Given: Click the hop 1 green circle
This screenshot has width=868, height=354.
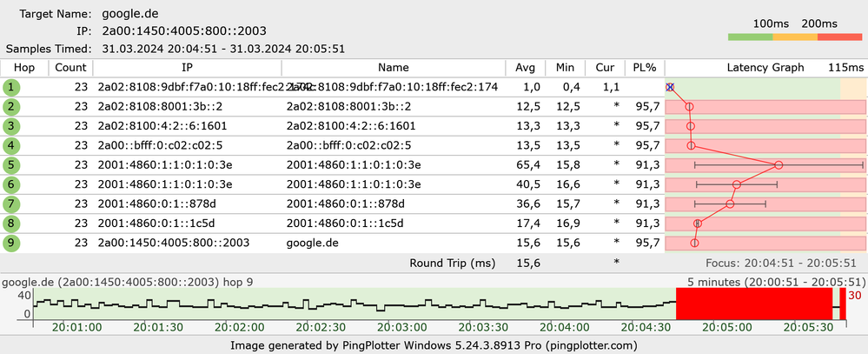Looking at the screenshot, I should 11,87.
